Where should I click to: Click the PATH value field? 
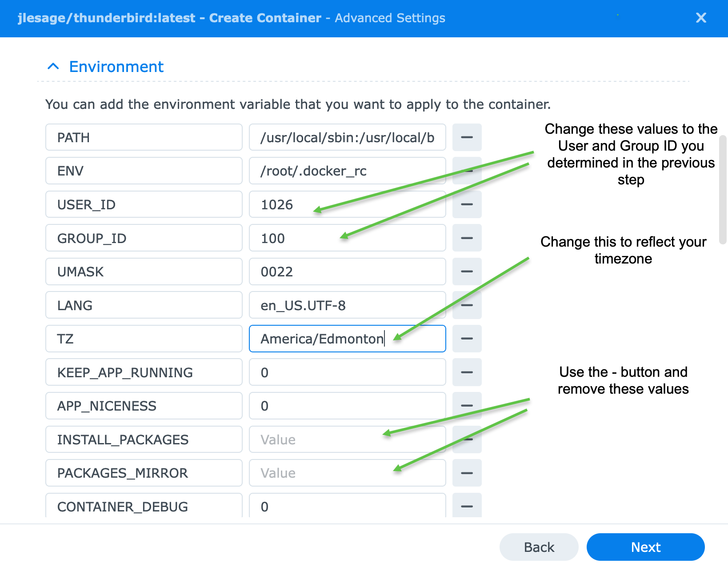click(347, 137)
